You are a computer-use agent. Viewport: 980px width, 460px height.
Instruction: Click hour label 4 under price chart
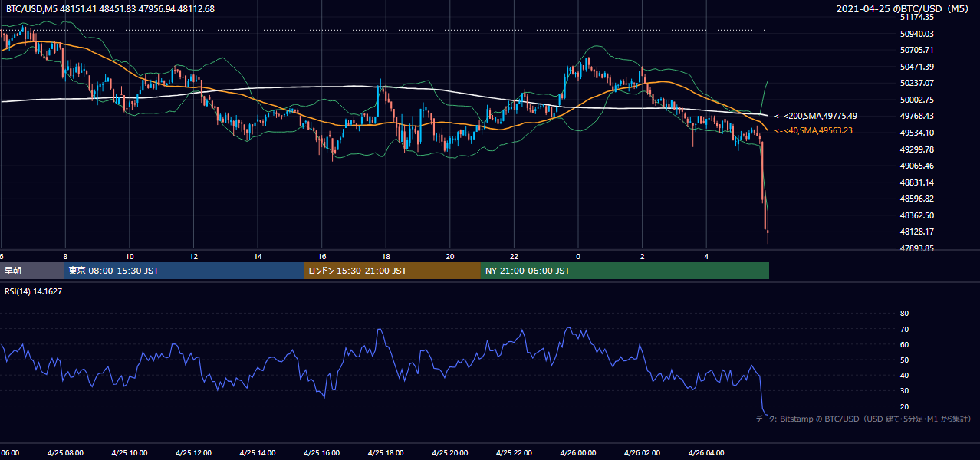(707, 256)
